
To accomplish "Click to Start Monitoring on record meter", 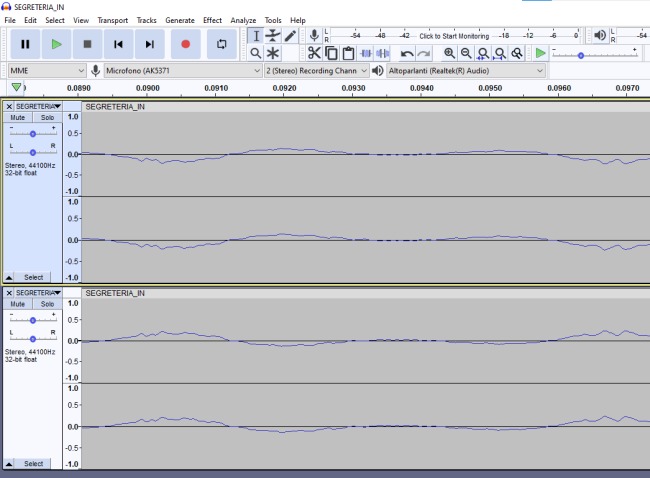I will point(454,36).
